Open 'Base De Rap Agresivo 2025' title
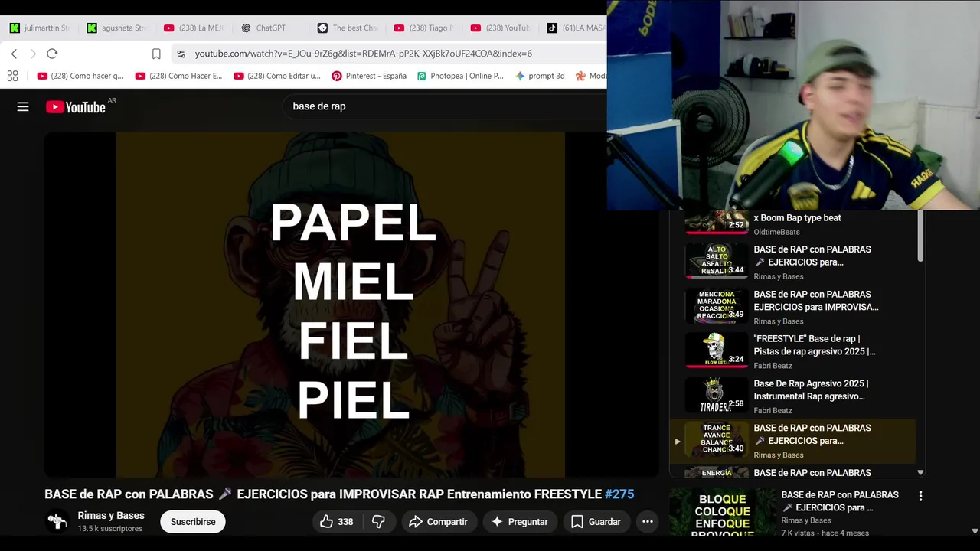The width and height of the screenshot is (980, 551). click(811, 390)
